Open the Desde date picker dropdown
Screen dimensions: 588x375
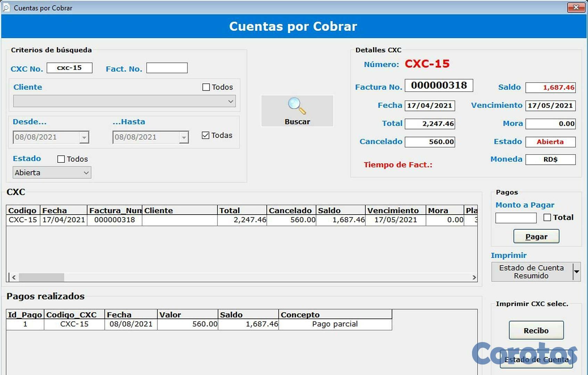pyautogui.click(x=84, y=137)
